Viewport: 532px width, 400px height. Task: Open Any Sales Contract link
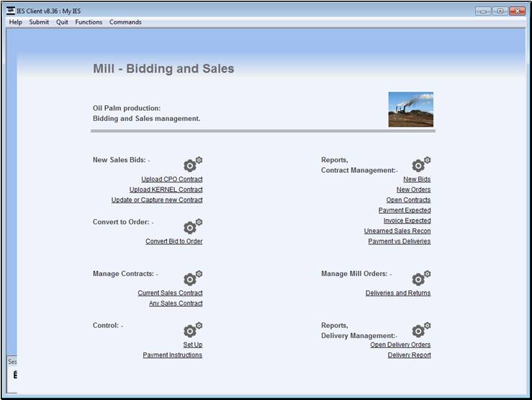(x=176, y=303)
